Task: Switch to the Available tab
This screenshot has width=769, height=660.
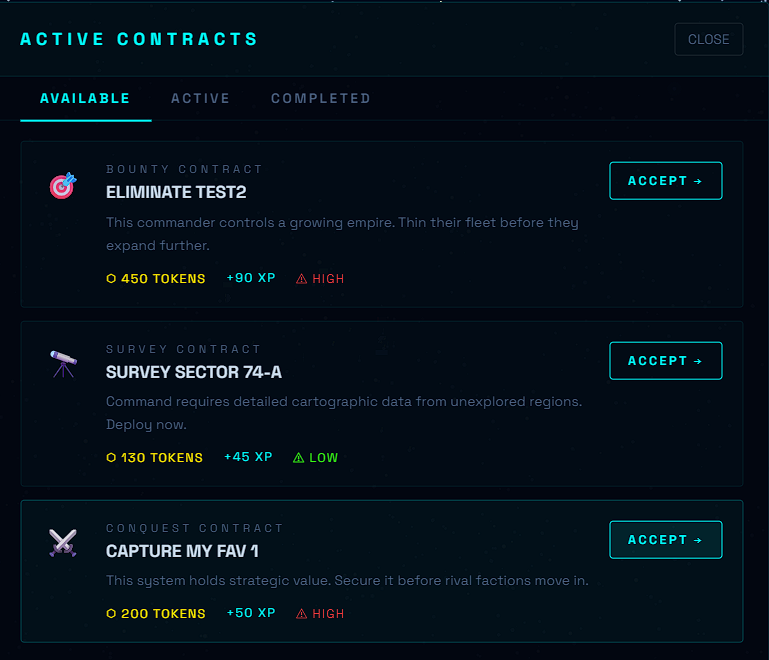Action: tap(85, 99)
